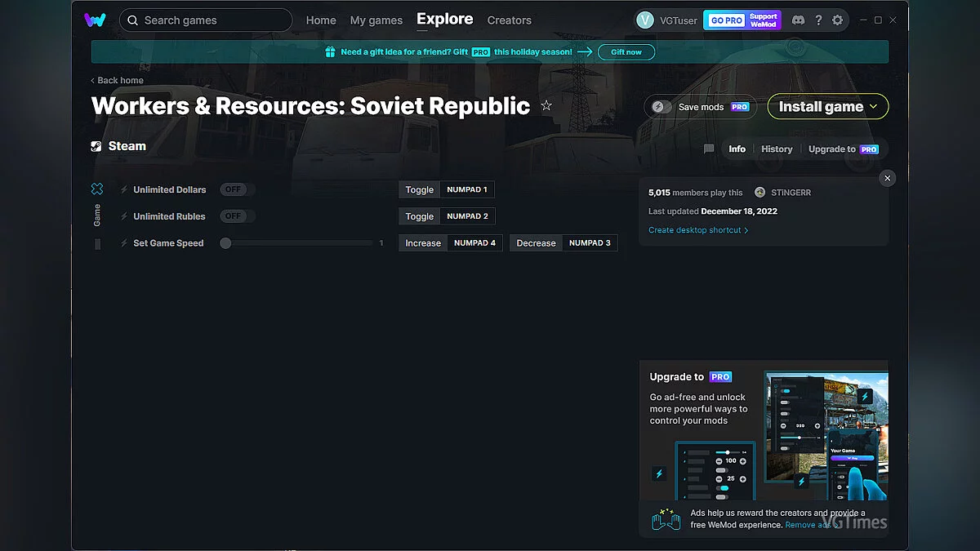Image resolution: width=980 pixels, height=551 pixels.
Task: Switch to the History tab
Action: [x=776, y=149]
